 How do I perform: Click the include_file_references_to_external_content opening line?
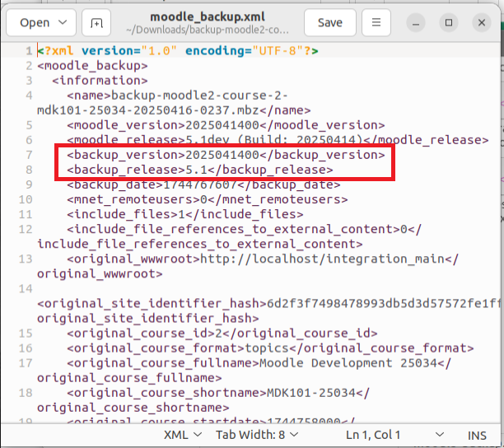[245, 229]
